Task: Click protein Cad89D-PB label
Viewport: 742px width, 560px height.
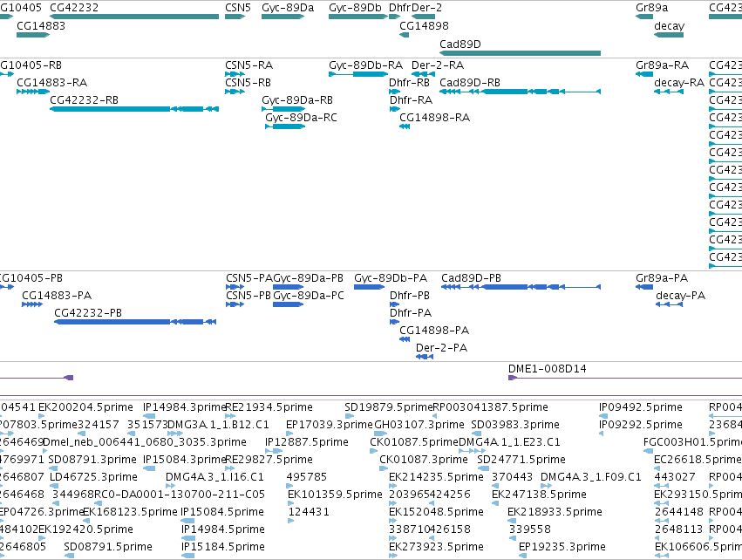Action: (x=472, y=278)
